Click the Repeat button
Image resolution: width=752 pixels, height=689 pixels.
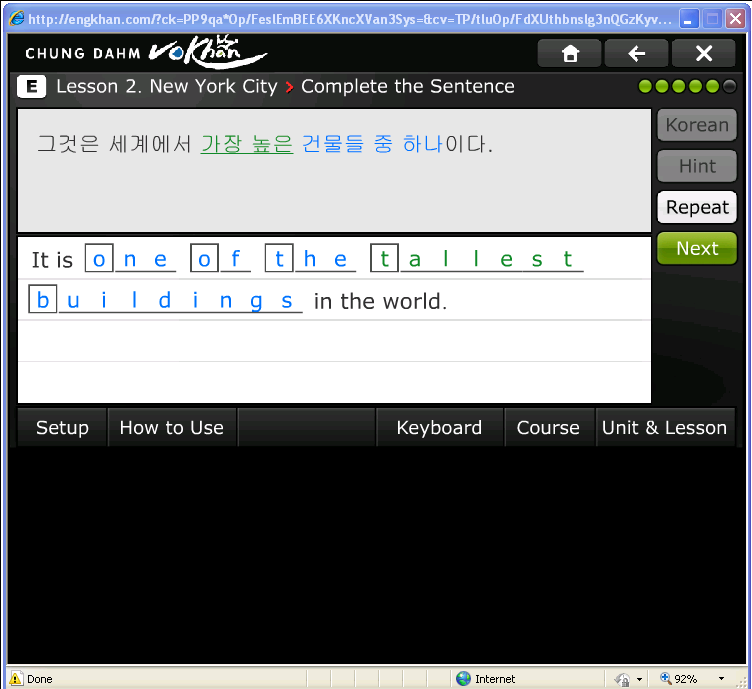coord(697,207)
